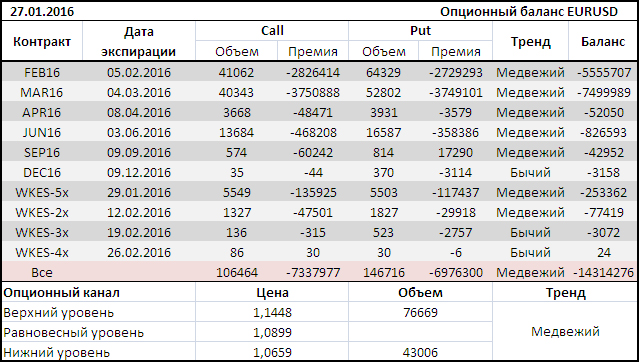Select the FEB16 contract cell
This screenshot has height=362, width=639.
[42, 73]
